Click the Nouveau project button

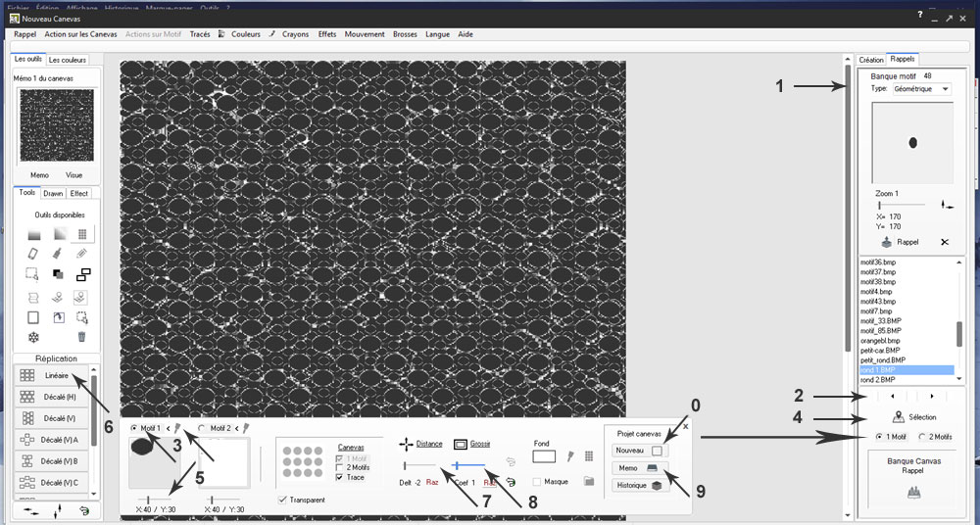point(639,451)
